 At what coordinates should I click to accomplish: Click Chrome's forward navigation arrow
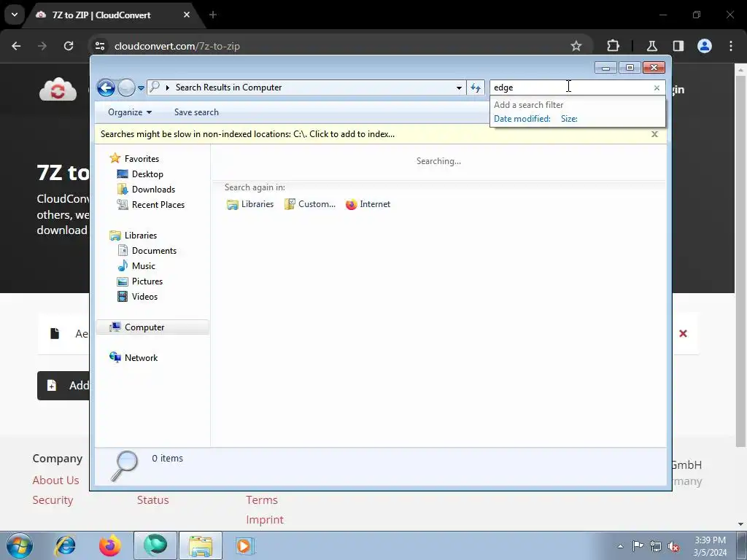pos(42,46)
